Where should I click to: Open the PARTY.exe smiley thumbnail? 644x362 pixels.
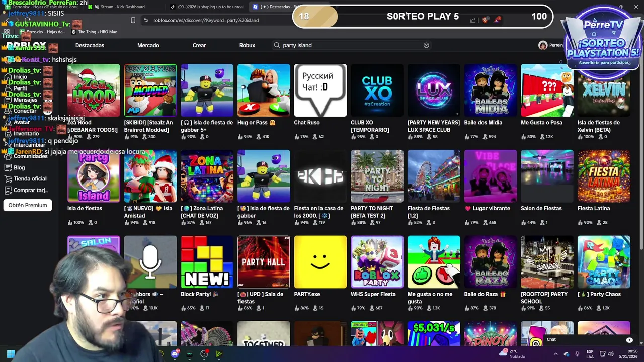(320, 262)
